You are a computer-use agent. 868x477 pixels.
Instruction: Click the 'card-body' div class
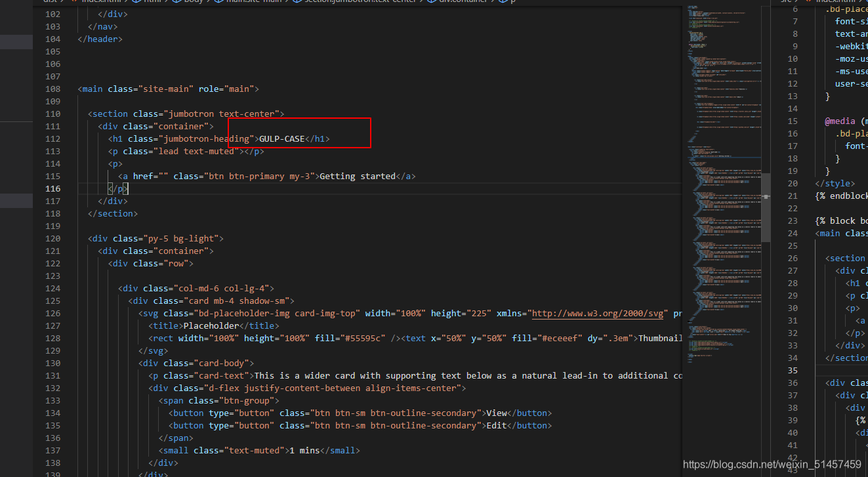point(224,363)
